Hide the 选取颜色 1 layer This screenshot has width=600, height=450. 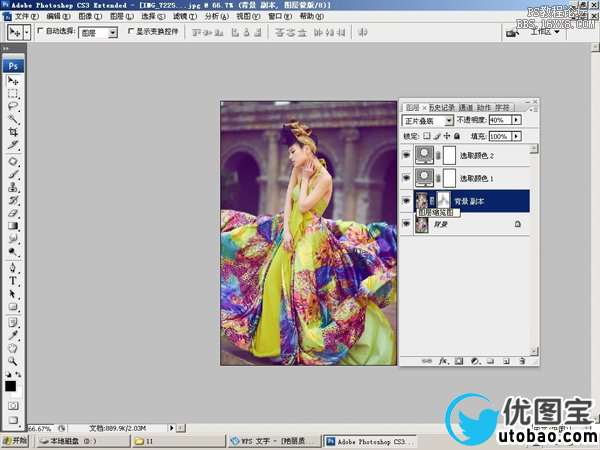click(x=406, y=178)
